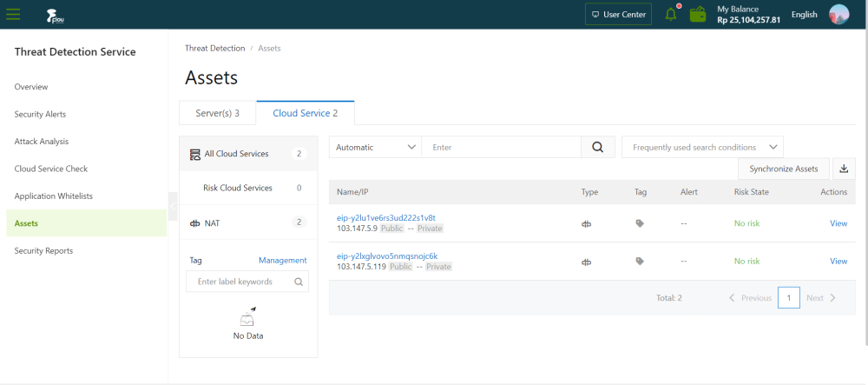Switch to the Server(s) 3 tab
This screenshot has width=868, height=385.
pyautogui.click(x=218, y=113)
